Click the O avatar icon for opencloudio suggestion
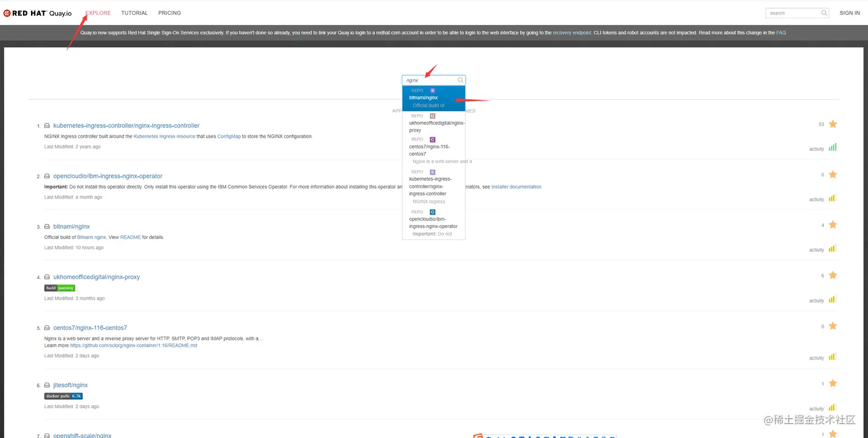868x438 pixels. pyautogui.click(x=433, y=212)
